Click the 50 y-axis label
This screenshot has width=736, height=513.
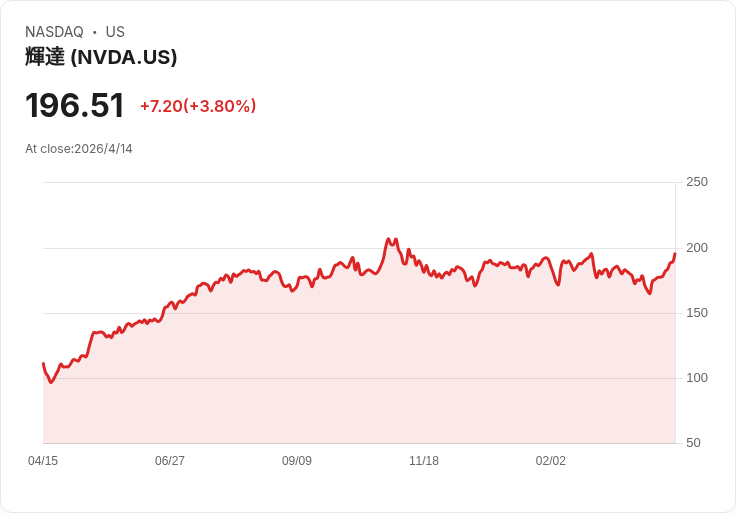coord(693,443)
